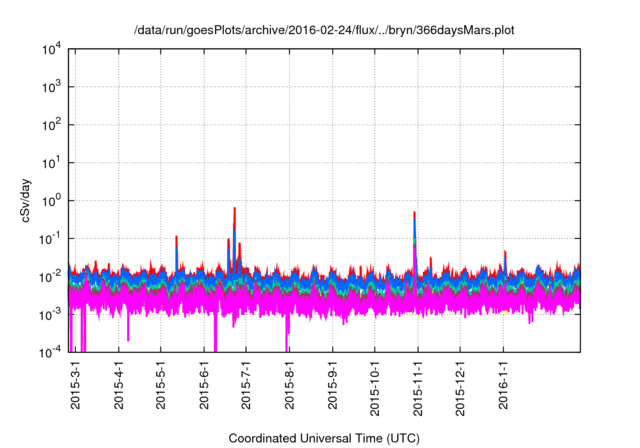This screenshot has width=640, height=448.
Task: Click the red spike peak near 2015-11-1
Action: click(414, 215)
